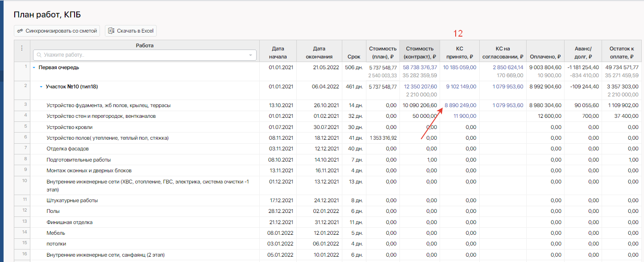Open the 2 850 624,14 KS approval link
The image size is (644, 262).
[x=508, y=67]
